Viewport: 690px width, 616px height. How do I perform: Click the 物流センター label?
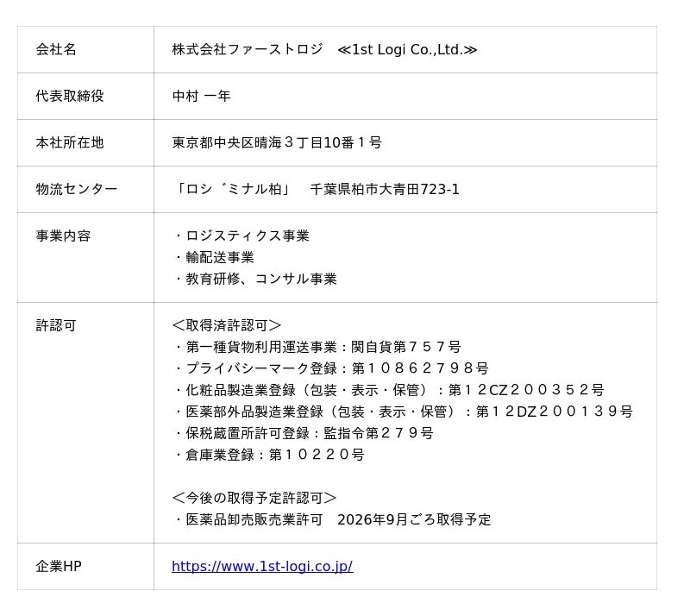click(77, 189)
